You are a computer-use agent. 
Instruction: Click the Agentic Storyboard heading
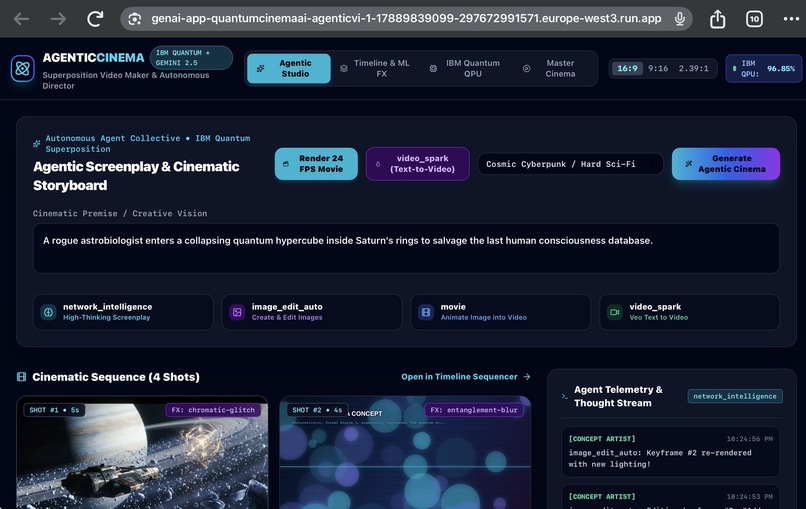click(x=136, y=176)
